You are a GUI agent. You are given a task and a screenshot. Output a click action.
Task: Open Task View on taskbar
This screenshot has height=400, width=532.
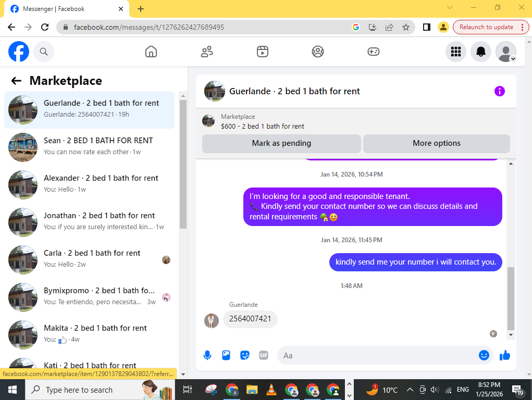click(x=188, y=390)
